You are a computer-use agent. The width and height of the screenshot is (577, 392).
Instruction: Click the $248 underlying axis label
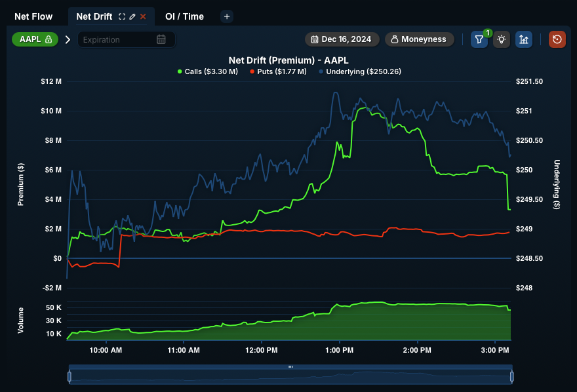click(525, 288)
